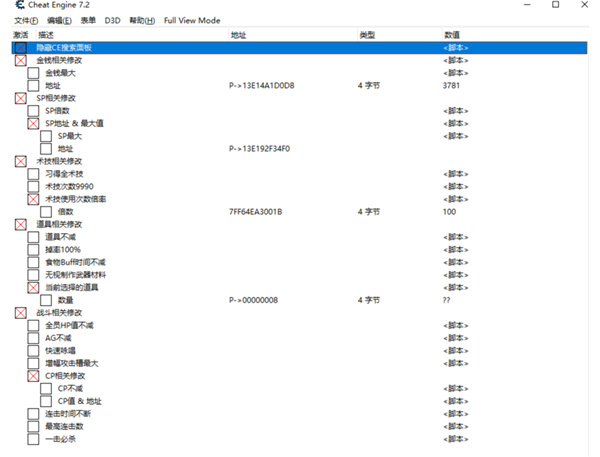This screenshot has height=457, width=600.
Task: Select the ?? value of 数量 row
Action: (447, 300)
